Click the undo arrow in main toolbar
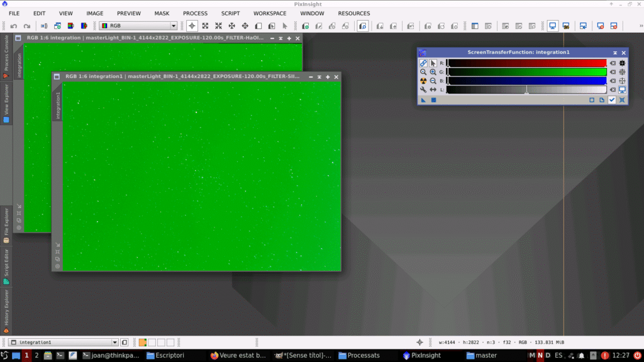644x362 pixels. pos(14,26)
